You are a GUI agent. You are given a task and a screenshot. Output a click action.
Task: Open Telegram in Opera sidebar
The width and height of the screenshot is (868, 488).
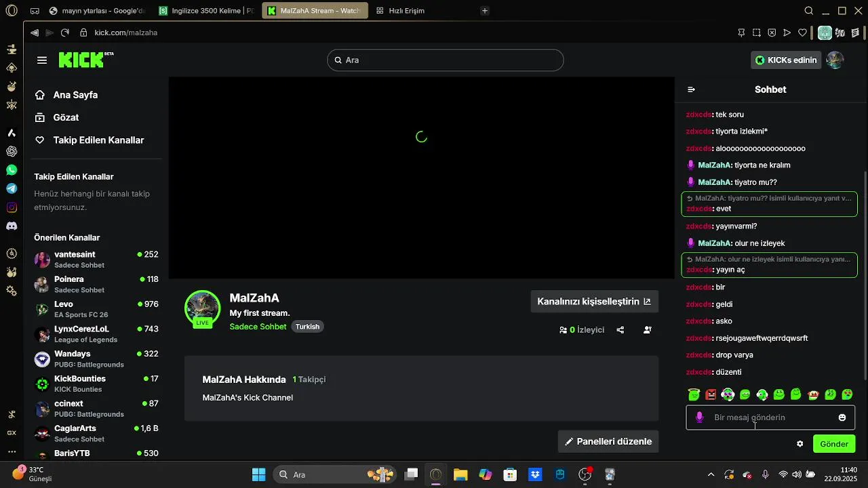[12, 188]
